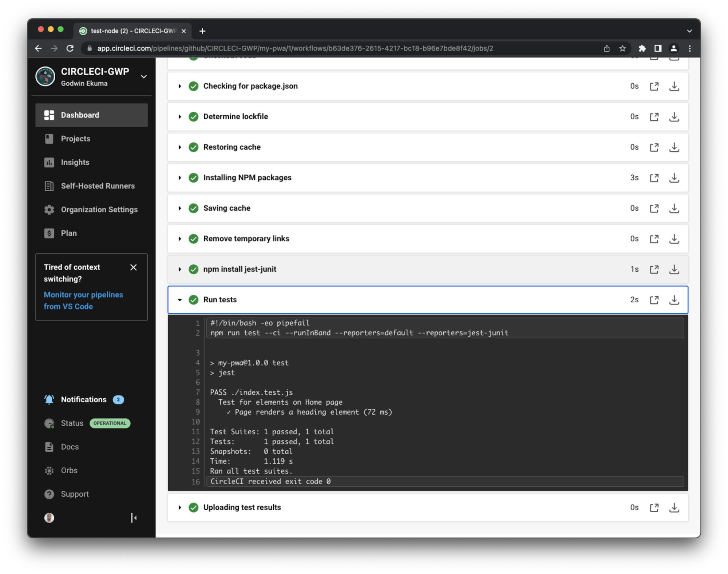Download the Run tests step output
This screenshot has width=728, height=574.
coord(674,300)
